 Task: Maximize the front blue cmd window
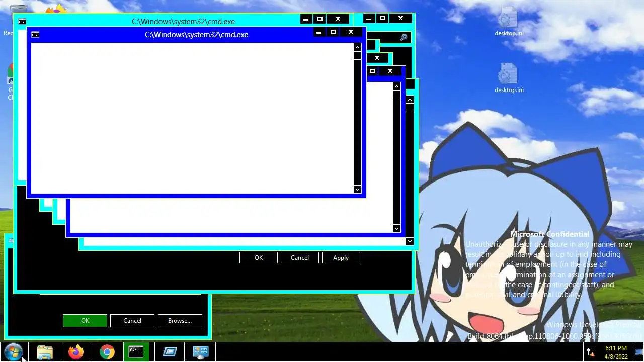click(x=333, y=32)
